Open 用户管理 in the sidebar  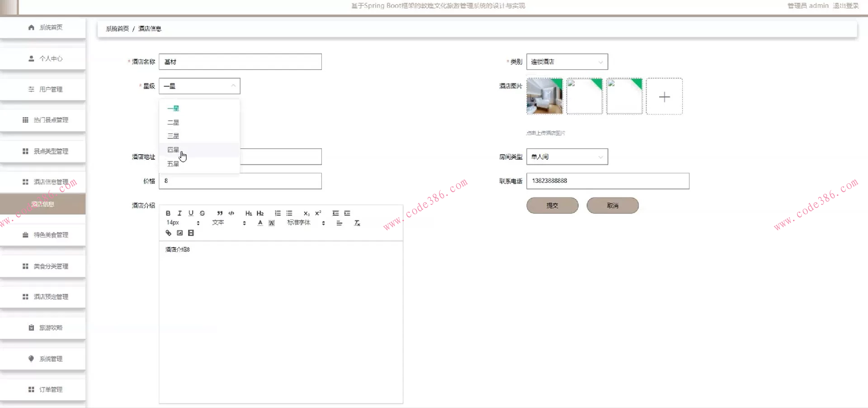tap(43, 90)
